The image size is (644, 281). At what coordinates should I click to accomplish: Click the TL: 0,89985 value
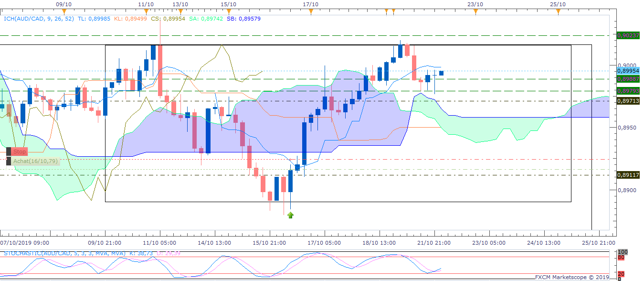(x=94, y=19)
